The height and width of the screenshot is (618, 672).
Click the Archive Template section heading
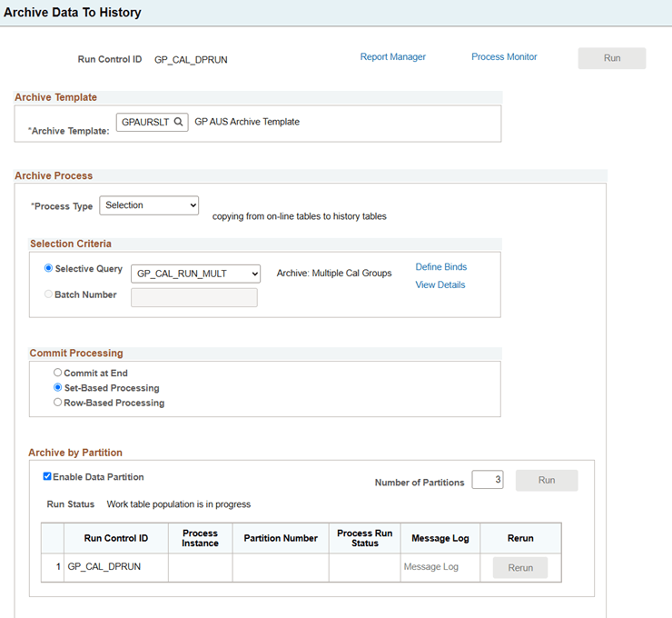click(x=55, y=97)
